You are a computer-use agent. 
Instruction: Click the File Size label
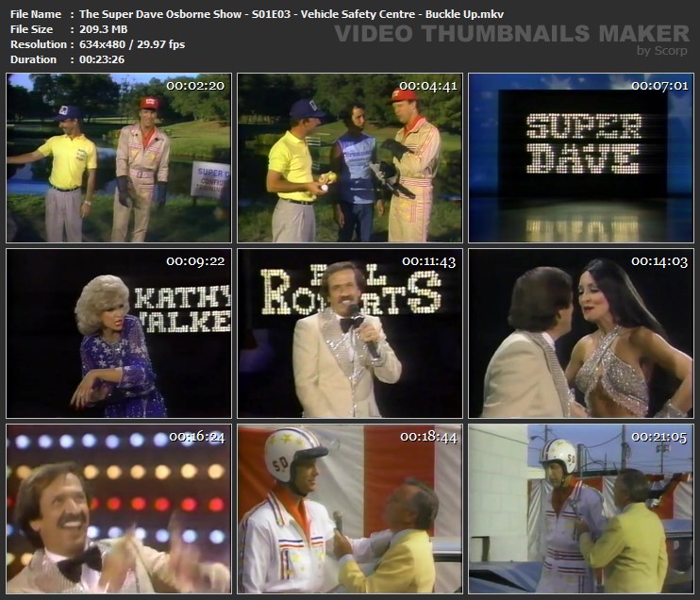(32, 29)
